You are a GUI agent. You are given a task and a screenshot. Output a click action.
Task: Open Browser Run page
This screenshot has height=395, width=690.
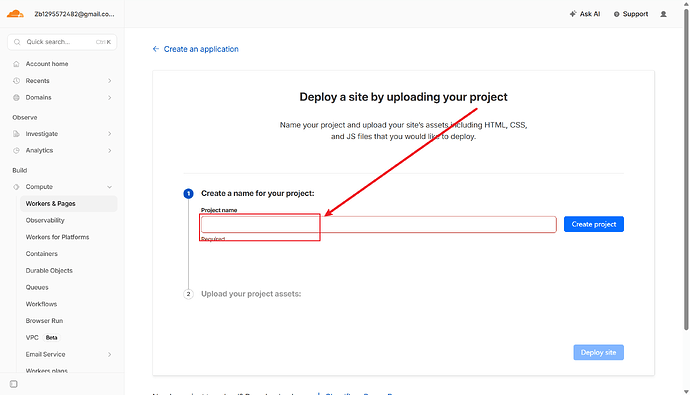pyautogui.click(x=44, y=321)
